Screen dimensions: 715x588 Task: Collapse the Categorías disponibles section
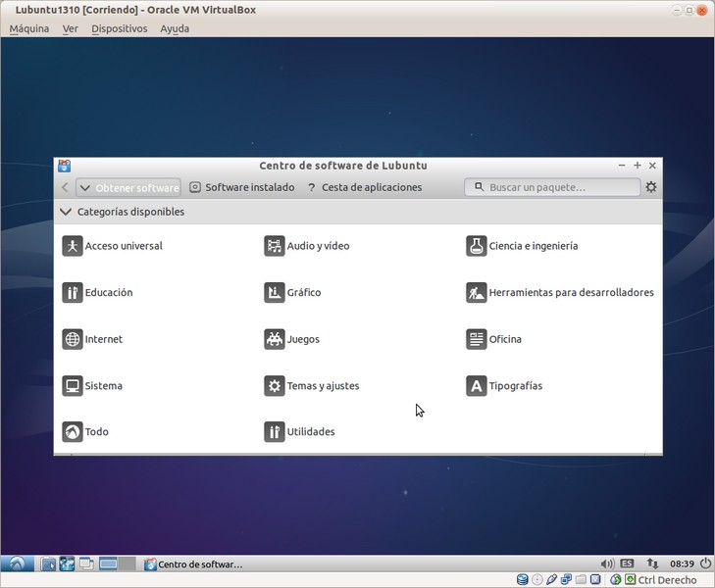pos(66,212)
